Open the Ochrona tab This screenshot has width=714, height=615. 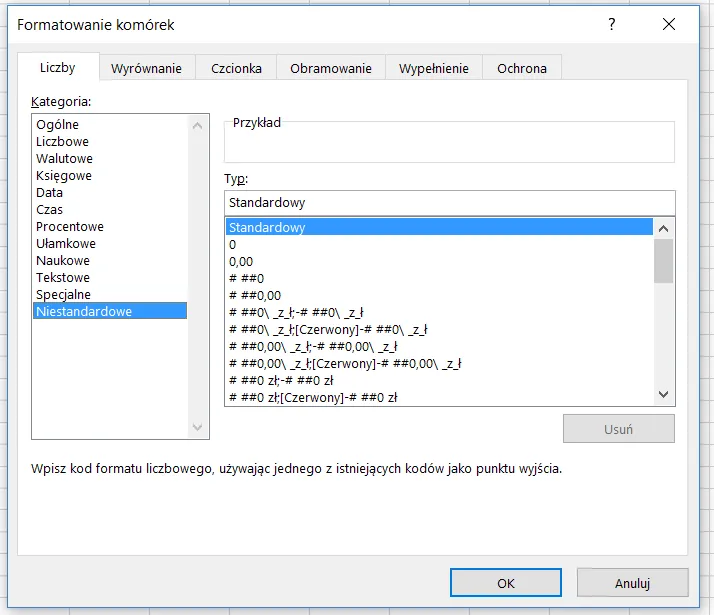click(522, 68)
